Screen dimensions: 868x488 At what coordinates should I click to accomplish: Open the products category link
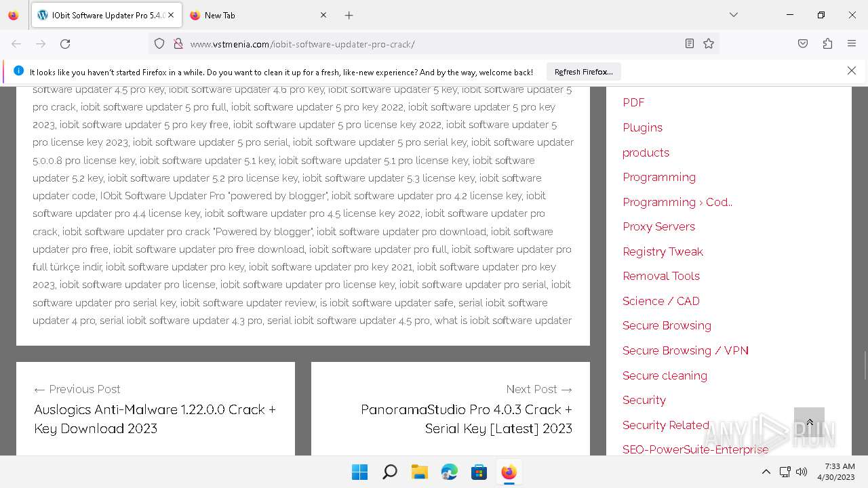[x=646, y=152]
